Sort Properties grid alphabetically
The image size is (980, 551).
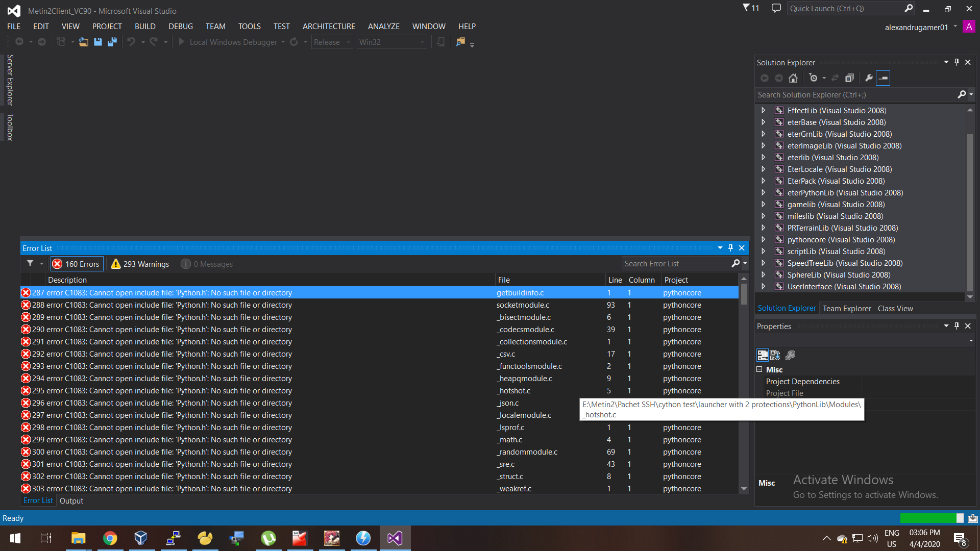pyautogui.click(x=775, y=355)
